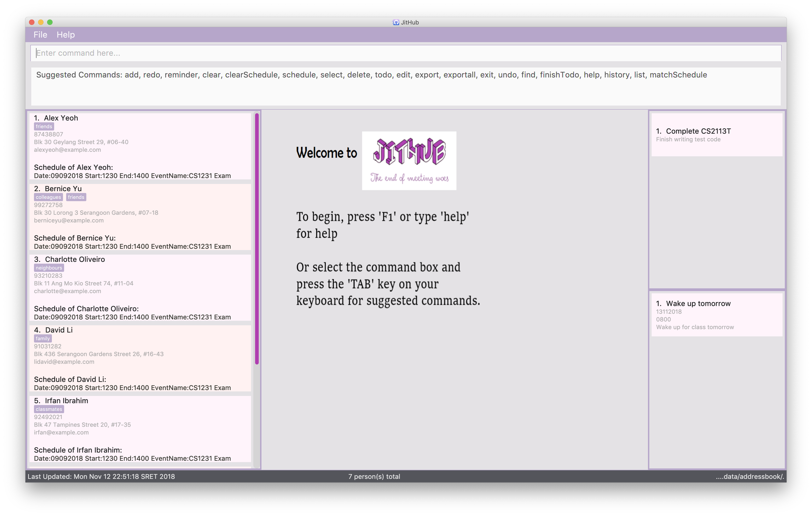The image size is (812, 516).
Task: Click 'Schedule of David Li:' heading
Action: click(x=70, y=379)
